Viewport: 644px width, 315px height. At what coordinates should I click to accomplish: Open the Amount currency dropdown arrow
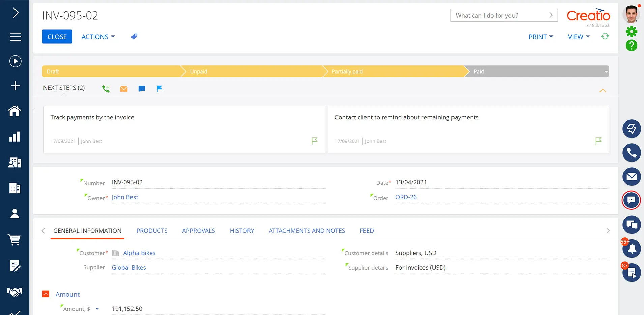tap(97, 309)
